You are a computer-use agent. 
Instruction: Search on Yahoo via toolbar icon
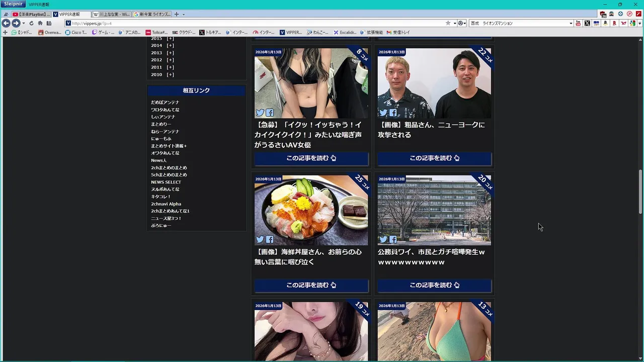tap(624, 23)
